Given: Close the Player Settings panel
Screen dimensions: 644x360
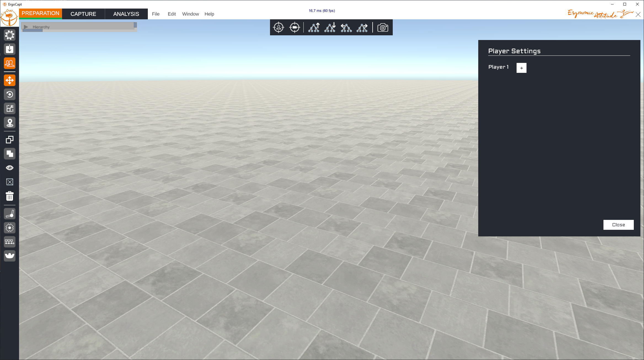Looking at the screenshot, I should pyautogui.click(x=618, y=225).
